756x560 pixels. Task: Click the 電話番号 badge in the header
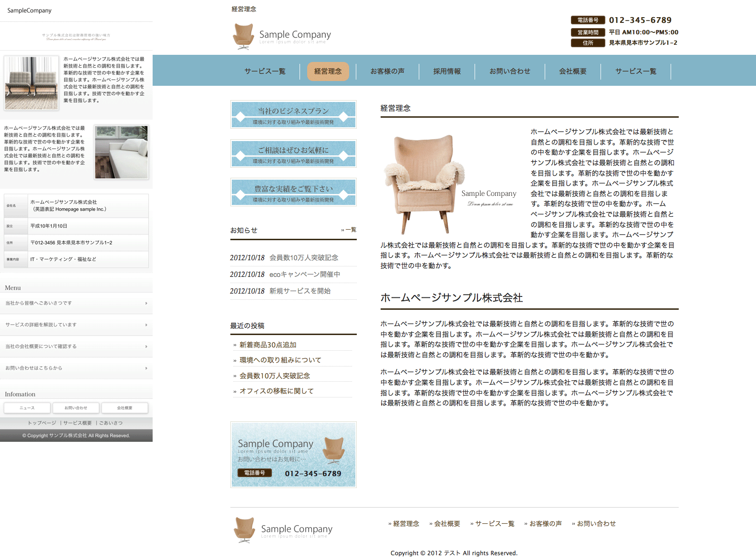(x=588, y=20)
